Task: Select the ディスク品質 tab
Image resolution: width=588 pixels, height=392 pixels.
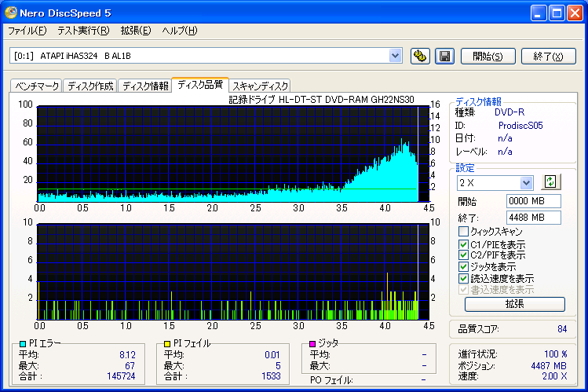Action: click(x=200, y=85)
